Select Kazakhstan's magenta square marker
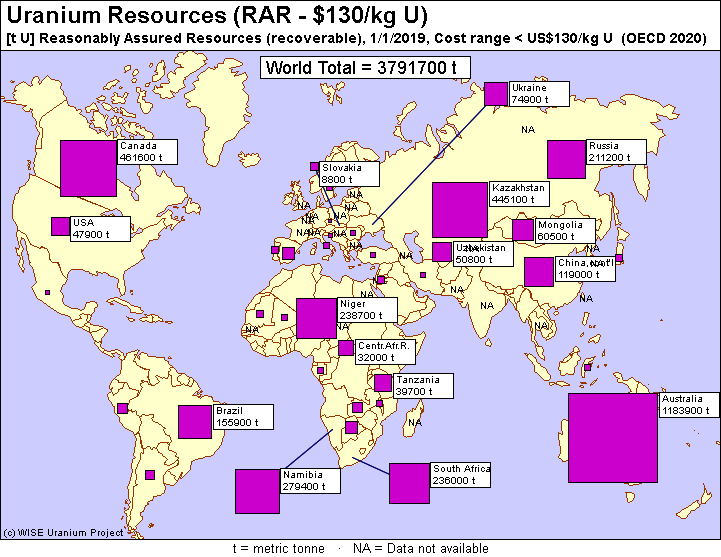721x557 pixels. (460, 210)
